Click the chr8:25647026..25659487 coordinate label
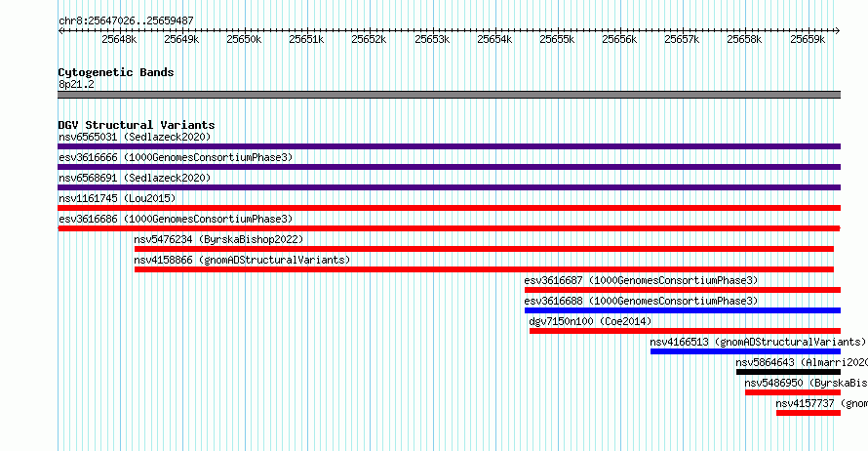Image resolution: width=868 pixels, height=451 pixels. 126,20
